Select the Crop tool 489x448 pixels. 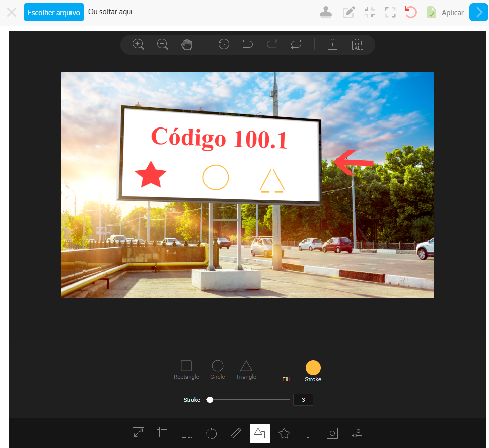click(163, 433)
